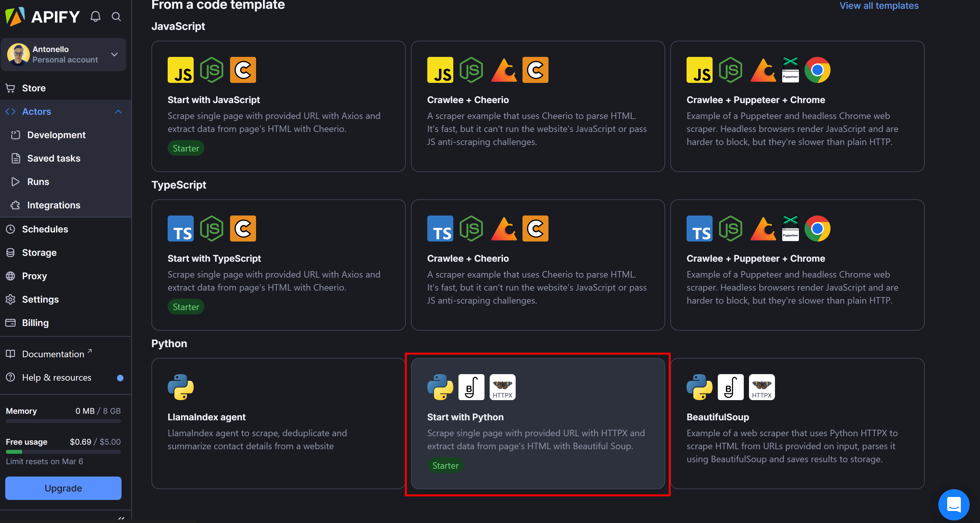The image size is (980, 523).
Task: Open the View all templates link
Action: pyautogui.click(x=879, y=6)
